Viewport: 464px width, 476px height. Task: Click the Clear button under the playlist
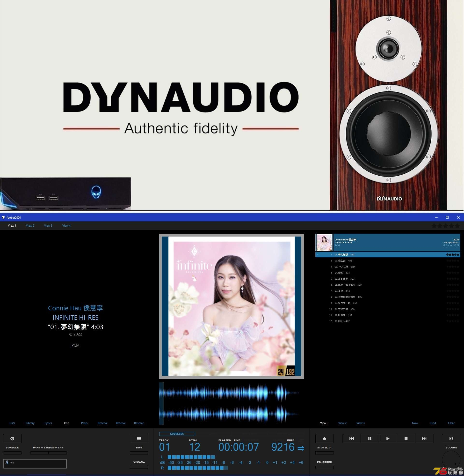click(x=451, y=423)
